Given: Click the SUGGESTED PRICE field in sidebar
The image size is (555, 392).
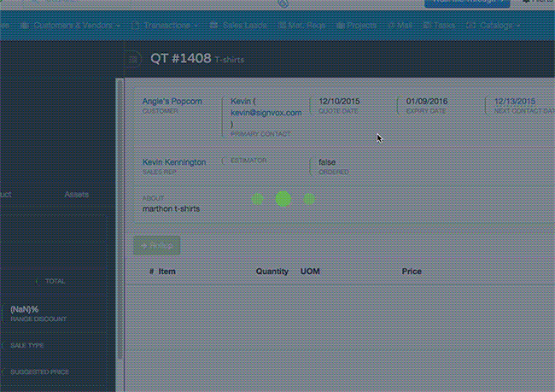Looking at the screenshot, I should pos(39,372).
